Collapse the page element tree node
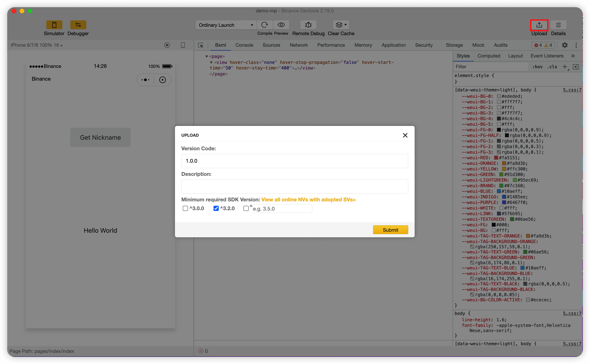The height and width of the screenshot is (364, 590). 207,56
